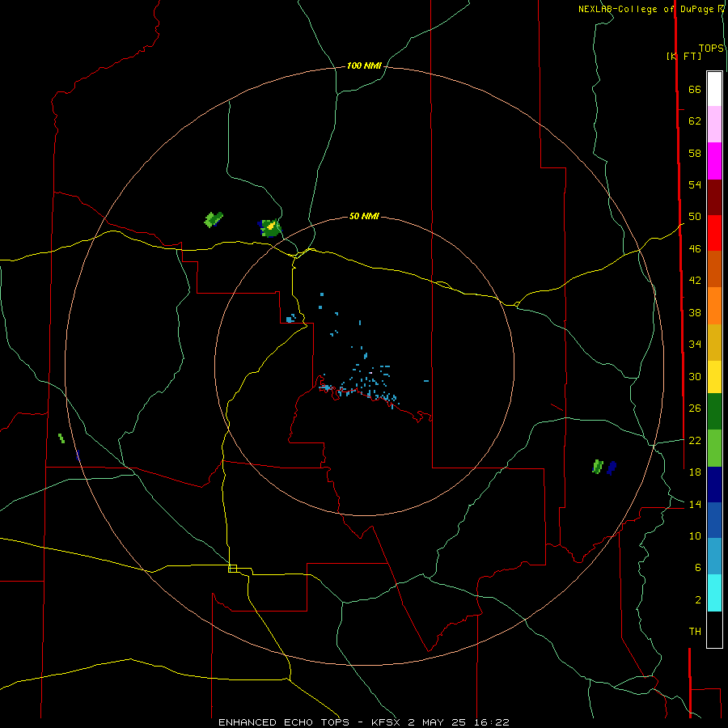Click the TH threshold legend label
Viewport: 728px width, 728px height.
(695, 632)
